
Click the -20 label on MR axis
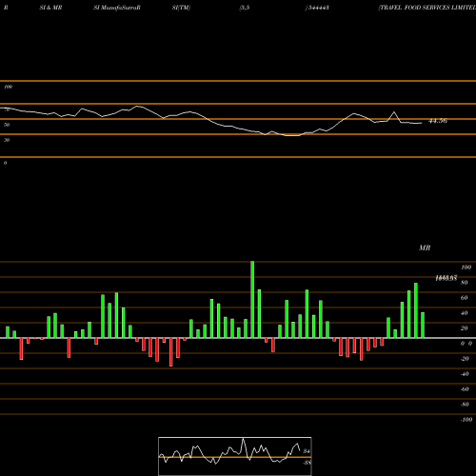point(465,359)
